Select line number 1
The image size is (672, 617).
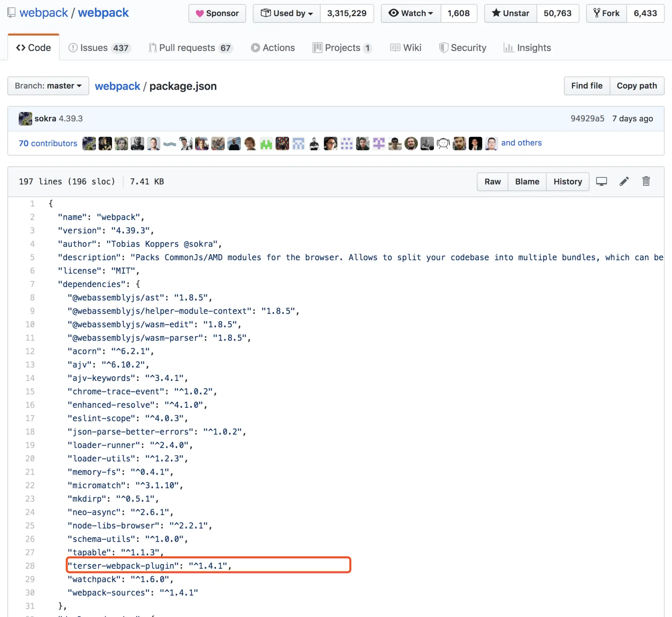[x=32, y=204]
